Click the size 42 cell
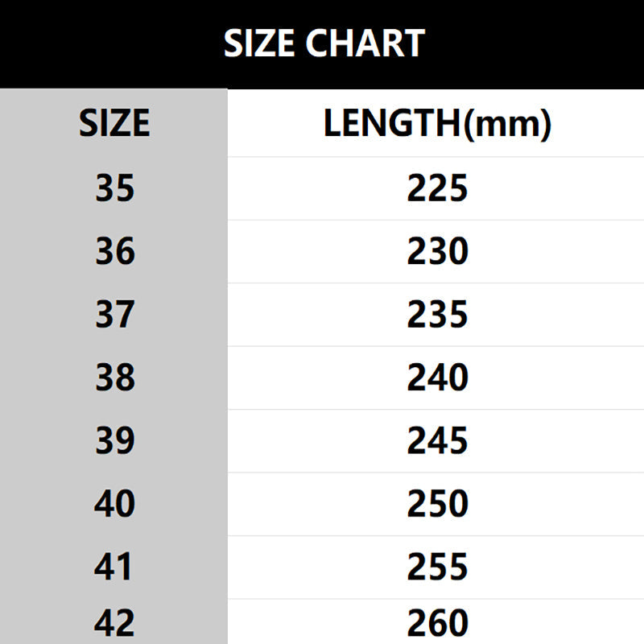644x644 pixels. (114, 624)
